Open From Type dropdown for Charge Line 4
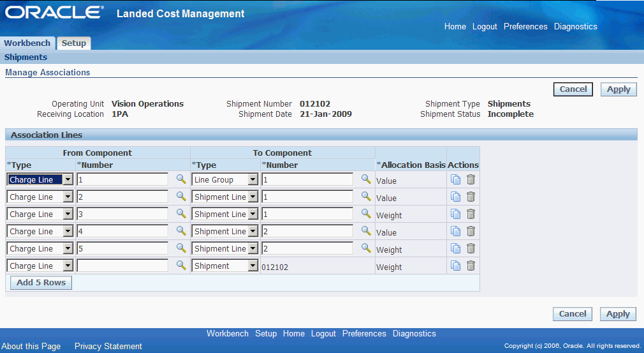 [x=40, y=231]
